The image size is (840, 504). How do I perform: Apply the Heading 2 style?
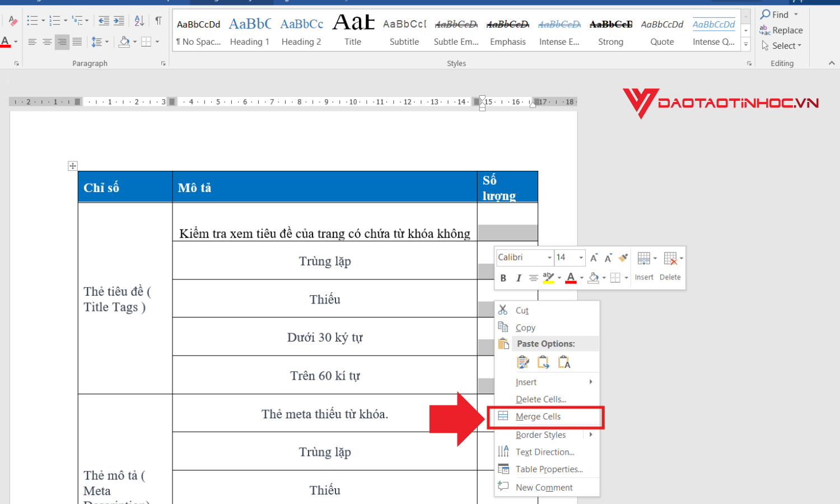coord(301,31)
